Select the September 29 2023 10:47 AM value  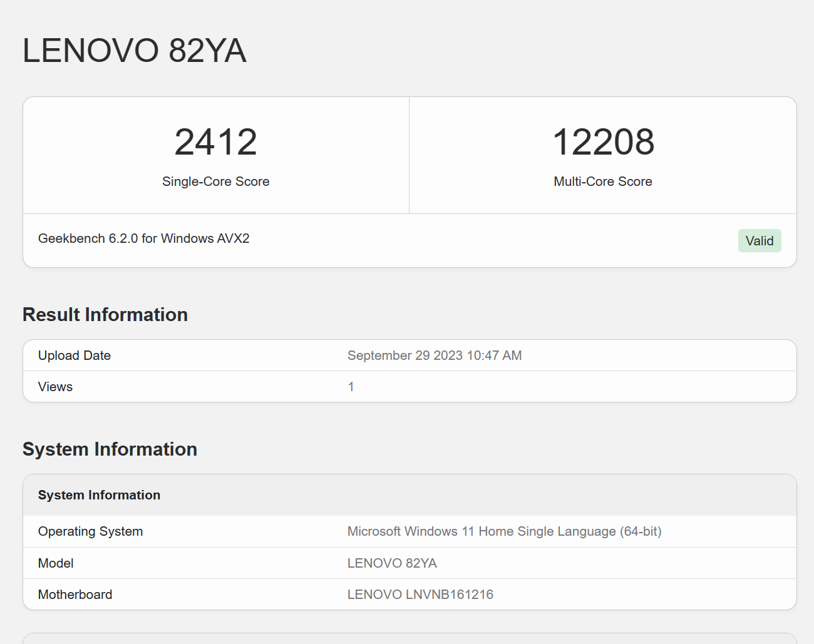(x=435, y=355)
